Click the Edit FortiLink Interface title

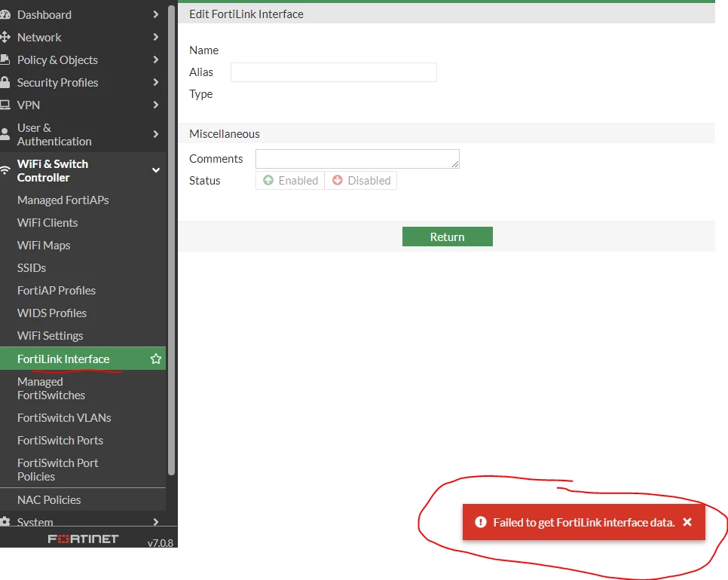click(246, 14)
